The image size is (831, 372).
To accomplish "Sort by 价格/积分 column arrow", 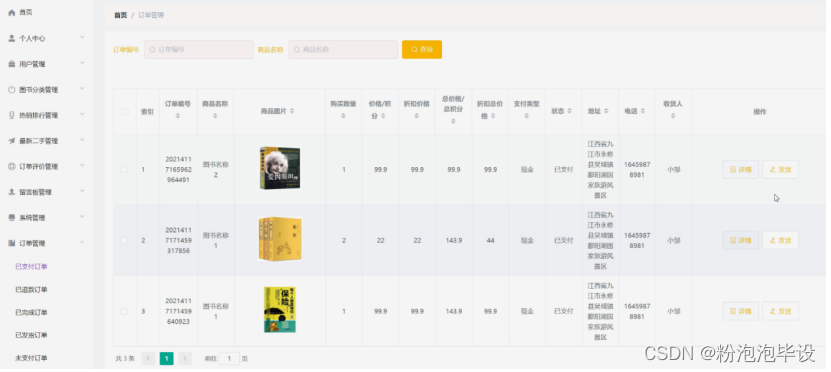I will coord(383,116).
